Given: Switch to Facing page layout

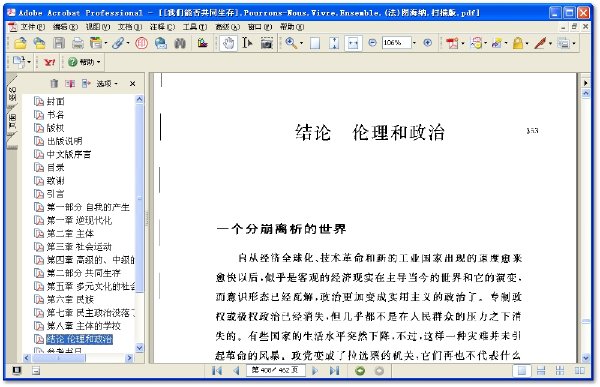Looking at the screenshot, I should pos(579,371).
